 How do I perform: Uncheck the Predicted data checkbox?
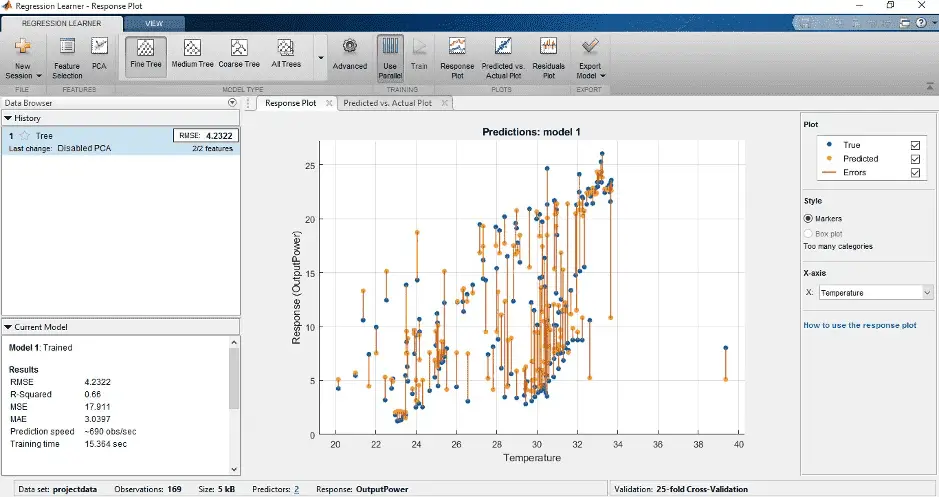(915, 159)
